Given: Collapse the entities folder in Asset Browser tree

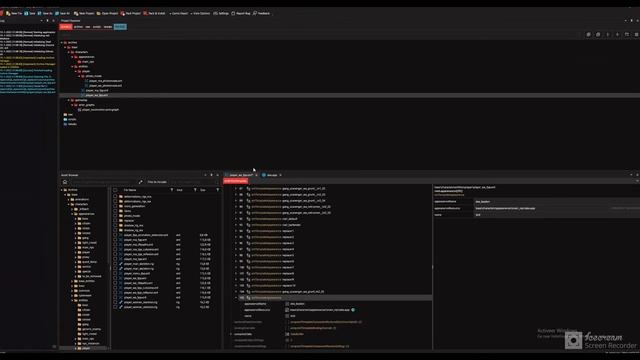Looking at the screenshot, I should (72, 300).
